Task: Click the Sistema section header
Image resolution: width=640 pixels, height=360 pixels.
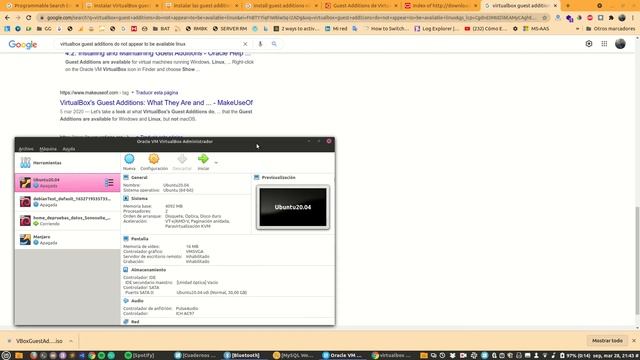Action: [x=139, y=198]
